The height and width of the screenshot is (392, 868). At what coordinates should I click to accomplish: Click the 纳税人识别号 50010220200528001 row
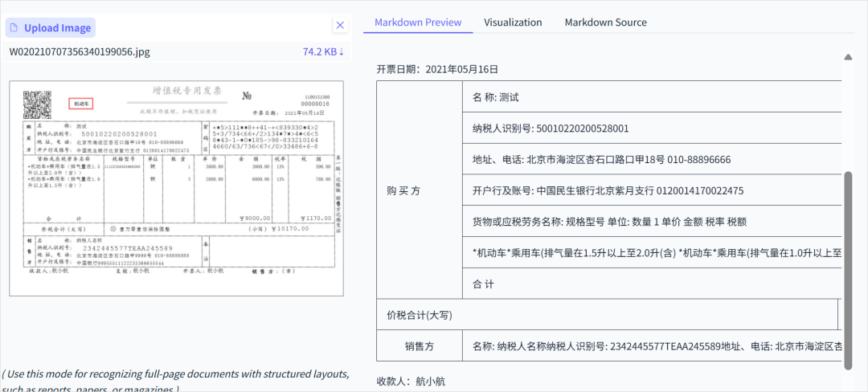tap(551, 129)
